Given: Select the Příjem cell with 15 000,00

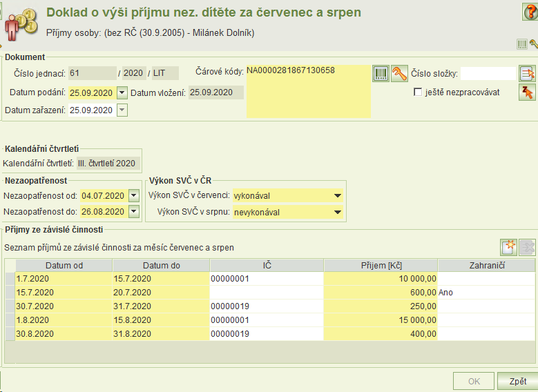Looking at the screenshot, I should click(x=381, y=320).
